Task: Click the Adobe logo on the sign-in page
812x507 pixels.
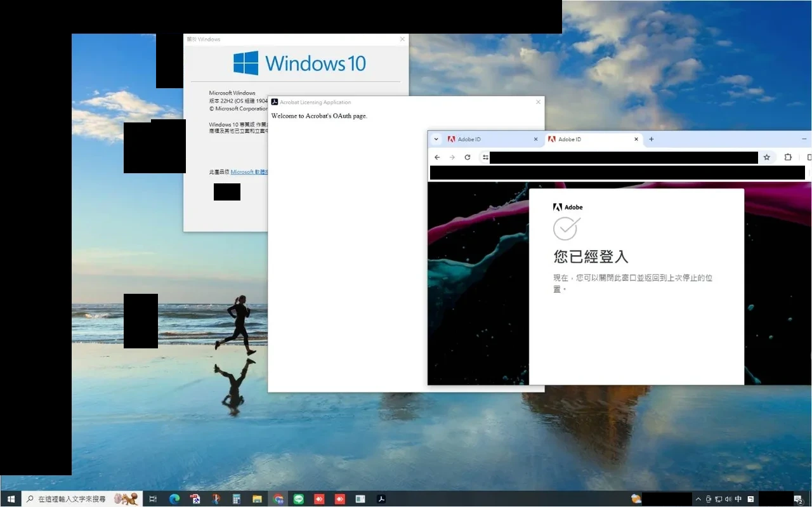Action: click(568, 207)
